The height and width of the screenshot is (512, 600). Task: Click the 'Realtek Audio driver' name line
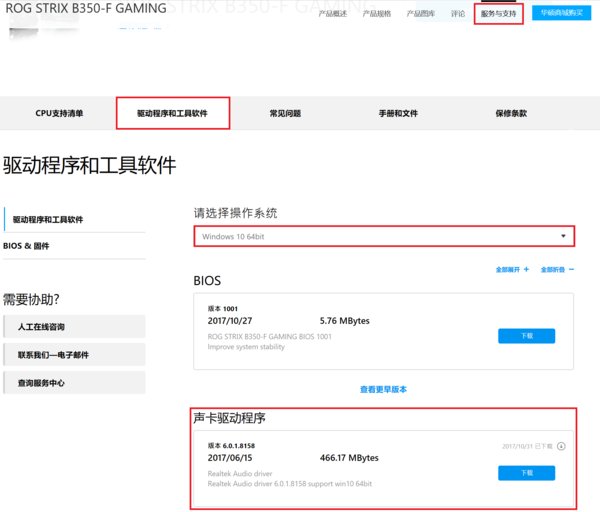[x=240, y=473]
